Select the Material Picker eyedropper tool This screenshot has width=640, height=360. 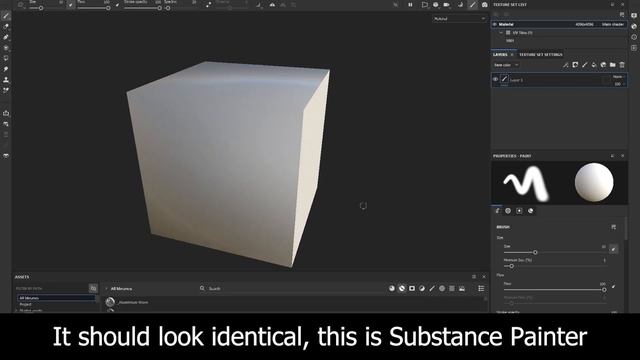click(6, 90)
